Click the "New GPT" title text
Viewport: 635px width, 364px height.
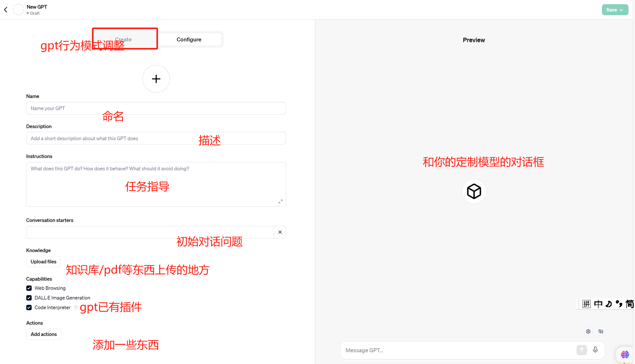37,7
